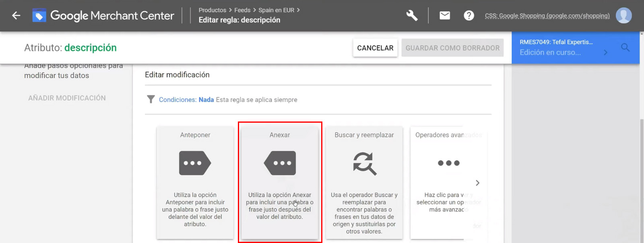
Task: Open the help question mark icon
Action: [469, 16]
